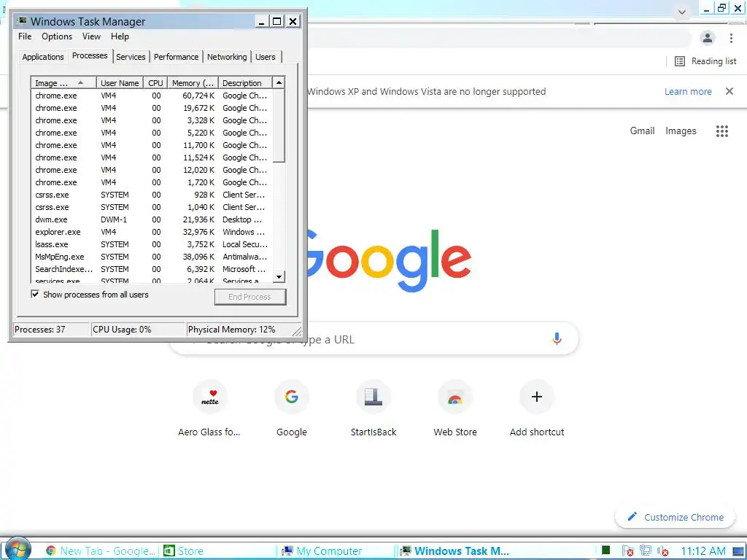Open the Chrome three-dot menu
This screenshot has height=560, width=747.
click(x=731, y=38)
